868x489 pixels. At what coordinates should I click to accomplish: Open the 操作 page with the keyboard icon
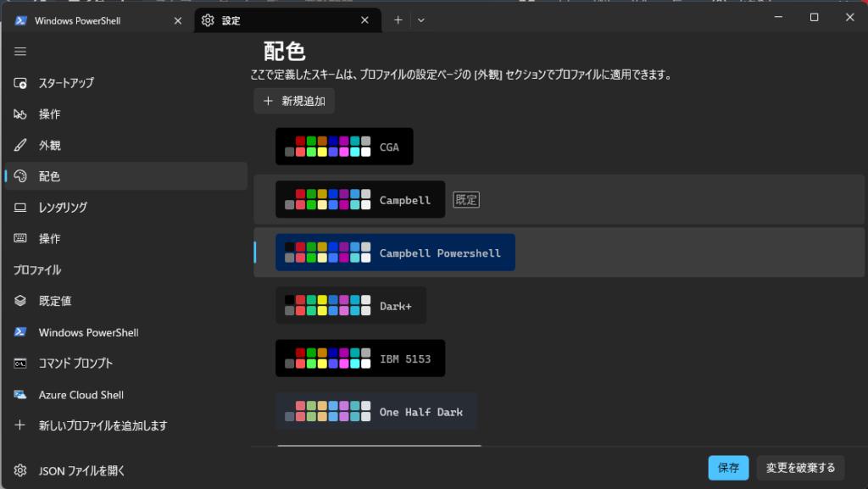[x=125, y=238]
